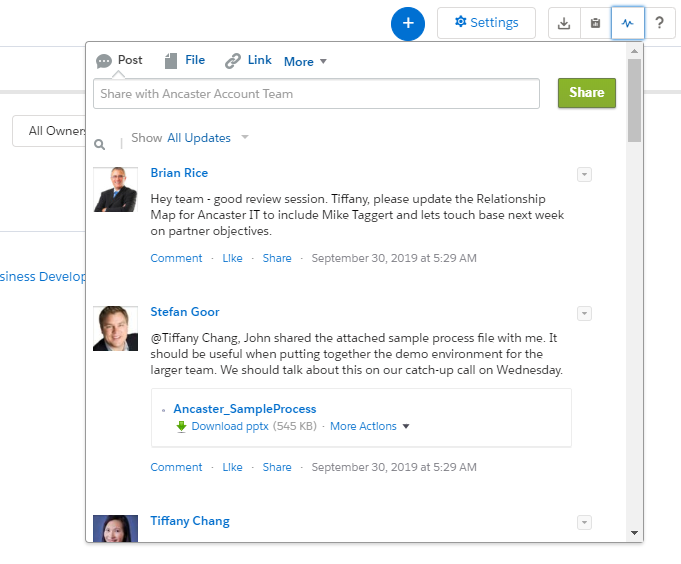The width and height of the screenshot is (681, 564).
Task: Open Brian Rice's profile photo
Action: coord(115,189)
